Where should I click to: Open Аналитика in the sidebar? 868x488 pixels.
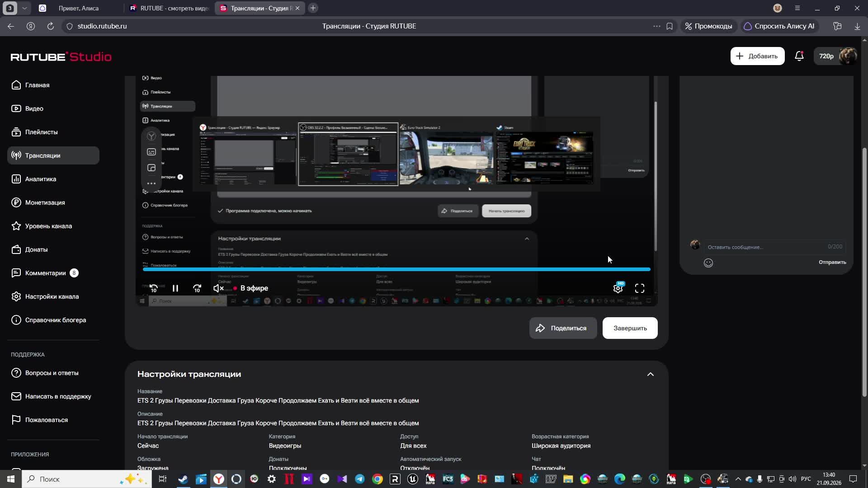coord(34,179)
